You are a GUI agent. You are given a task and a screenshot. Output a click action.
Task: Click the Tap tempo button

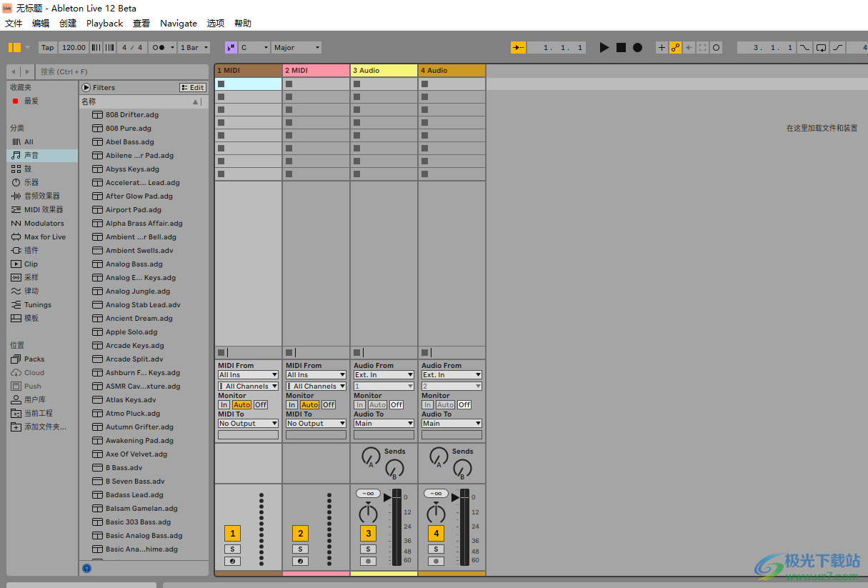click(46, 47)
